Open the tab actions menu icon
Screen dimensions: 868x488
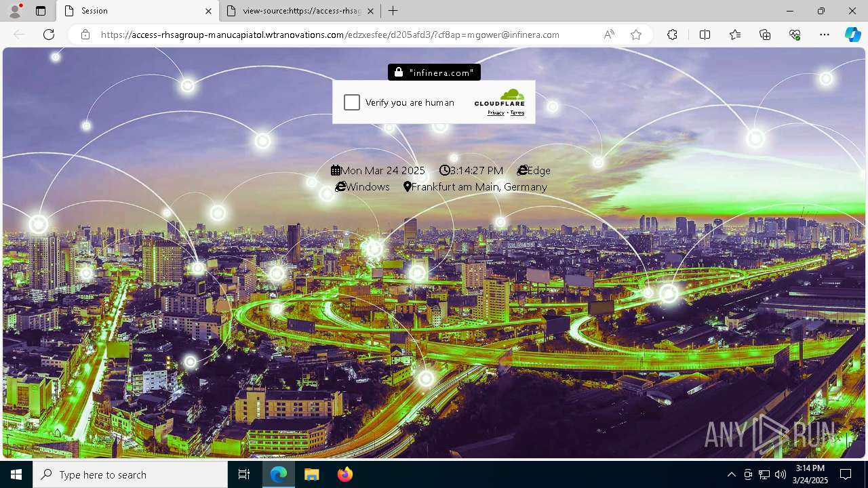tap(41, 11)
